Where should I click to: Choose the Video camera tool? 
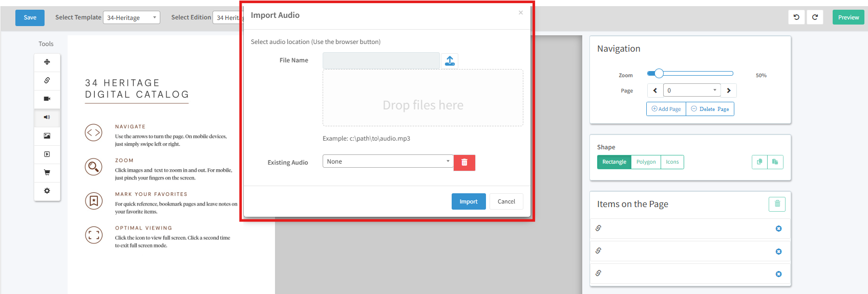click(47, 99)
